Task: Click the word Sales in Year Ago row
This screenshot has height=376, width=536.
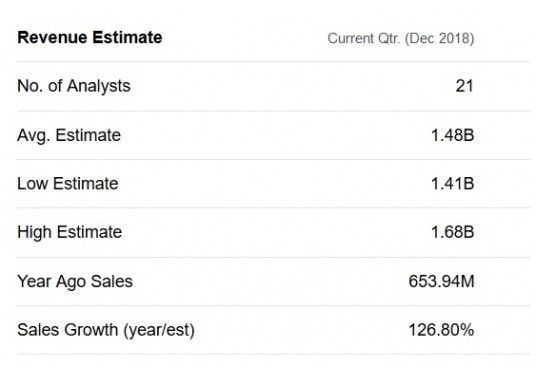Action: pyautogui.click(x=112, y=282)
